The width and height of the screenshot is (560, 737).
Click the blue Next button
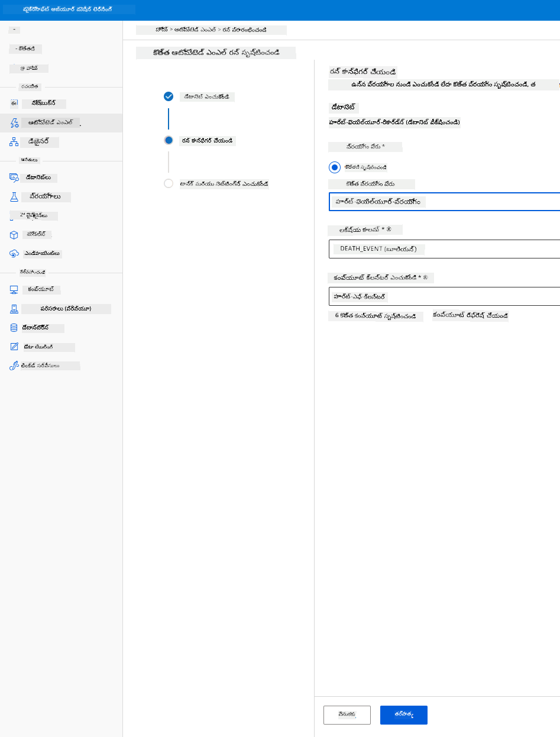(404, 715)
